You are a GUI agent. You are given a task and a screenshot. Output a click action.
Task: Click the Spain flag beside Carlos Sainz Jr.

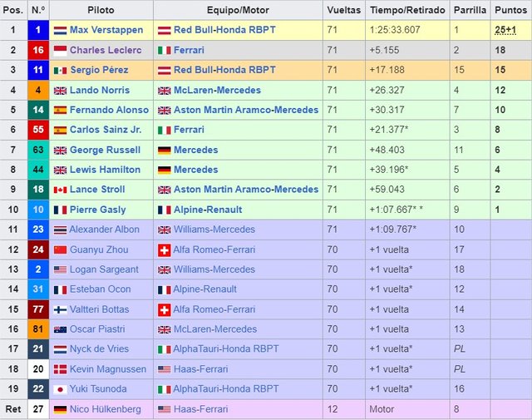60,130
